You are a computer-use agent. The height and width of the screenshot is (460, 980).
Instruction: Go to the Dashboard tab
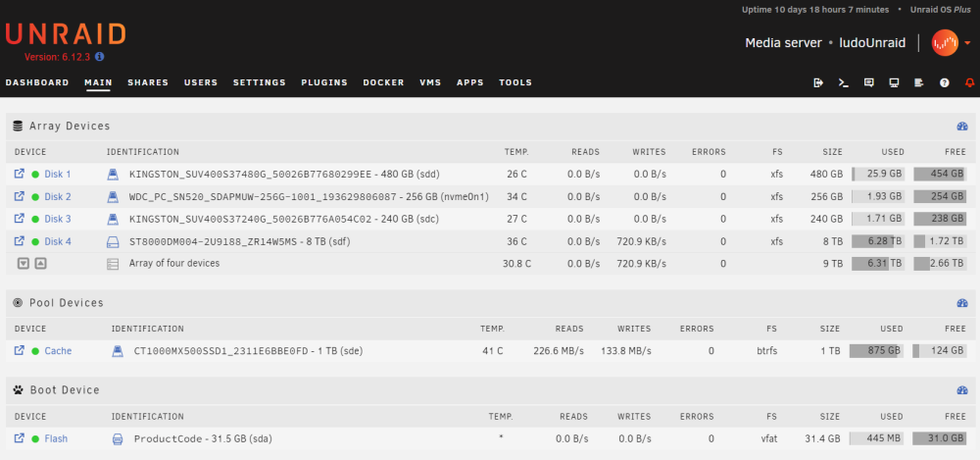[x=37, y=82]
